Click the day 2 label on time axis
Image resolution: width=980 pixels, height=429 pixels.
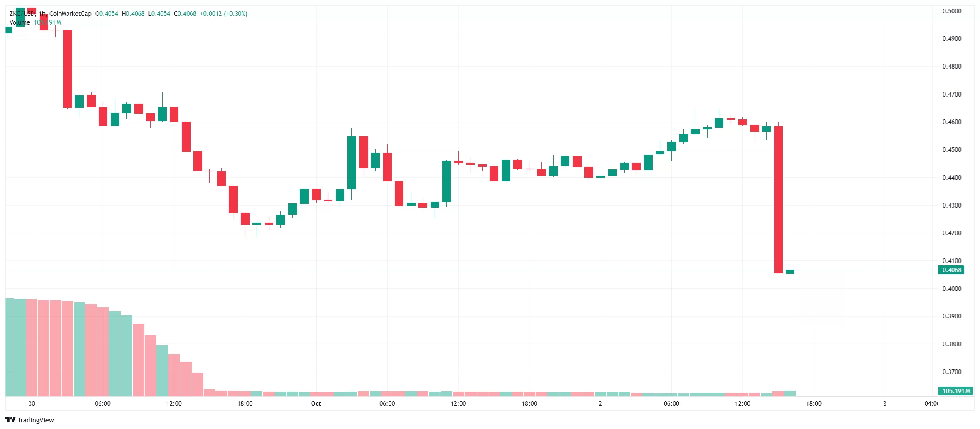(600, 404)
